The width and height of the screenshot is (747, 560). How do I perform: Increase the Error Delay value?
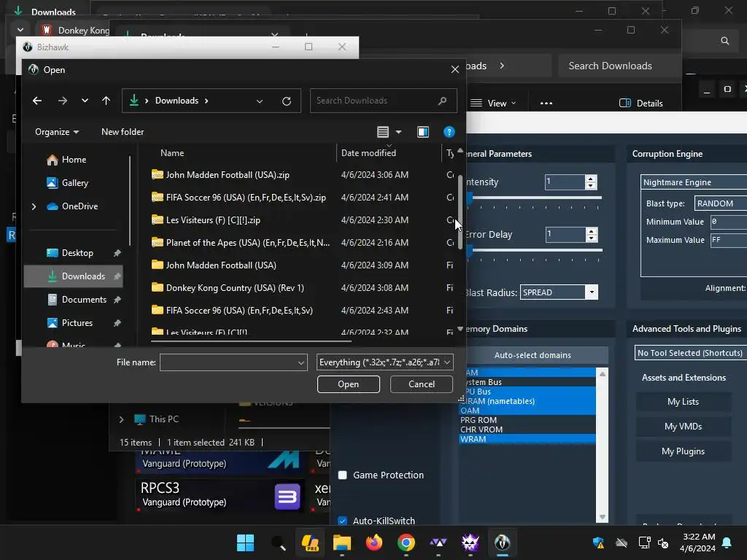[x=591, y=231]
